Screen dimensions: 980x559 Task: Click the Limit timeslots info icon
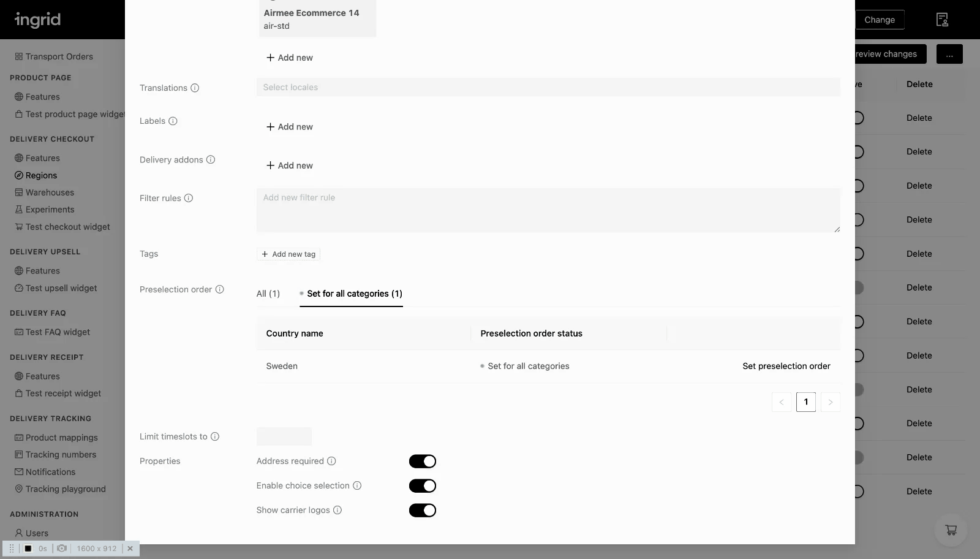[x=215, y=436]
